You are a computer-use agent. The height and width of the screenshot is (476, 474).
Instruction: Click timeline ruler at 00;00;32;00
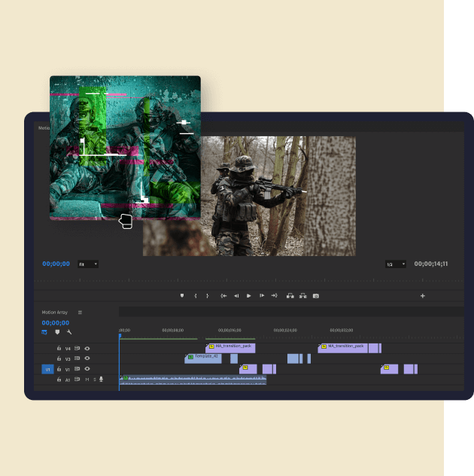(x=342, y=330)
